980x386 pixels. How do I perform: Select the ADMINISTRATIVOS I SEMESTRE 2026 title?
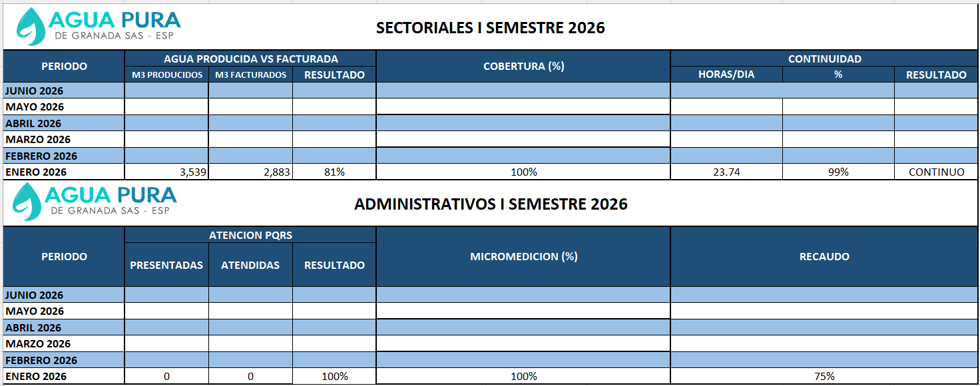tap(490, 204)
